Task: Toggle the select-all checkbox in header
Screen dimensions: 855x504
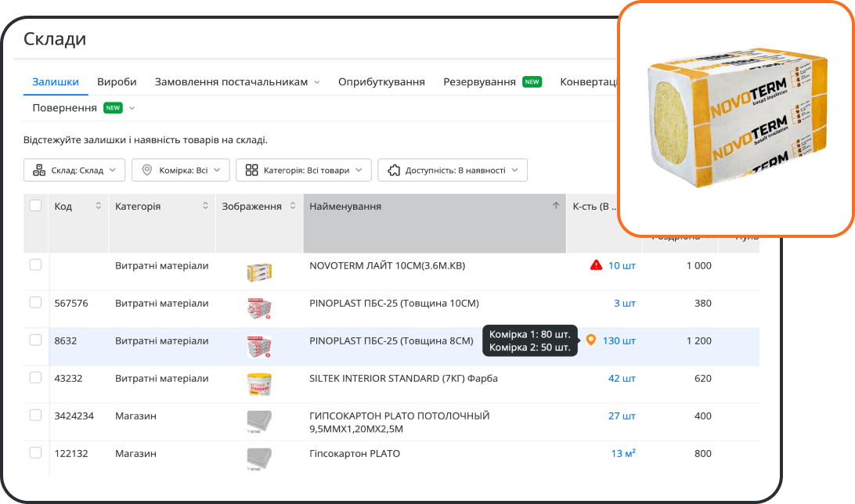Action: 35,206
